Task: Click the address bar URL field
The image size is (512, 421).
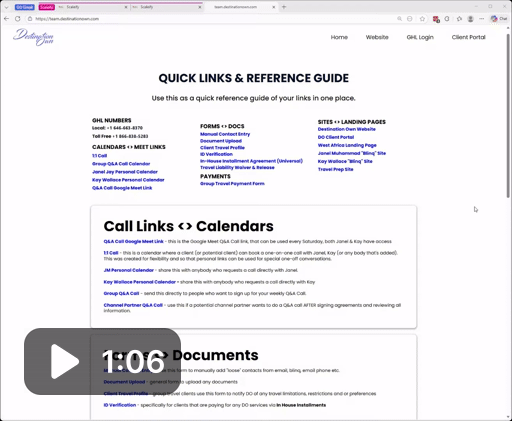Action: (213, 19)
